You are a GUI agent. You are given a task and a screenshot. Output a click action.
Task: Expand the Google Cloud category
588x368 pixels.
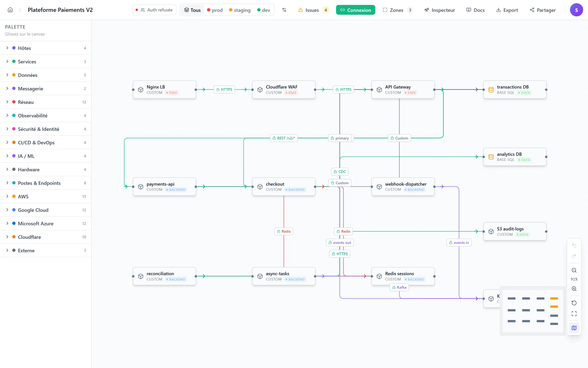click(x=46, y=210)
